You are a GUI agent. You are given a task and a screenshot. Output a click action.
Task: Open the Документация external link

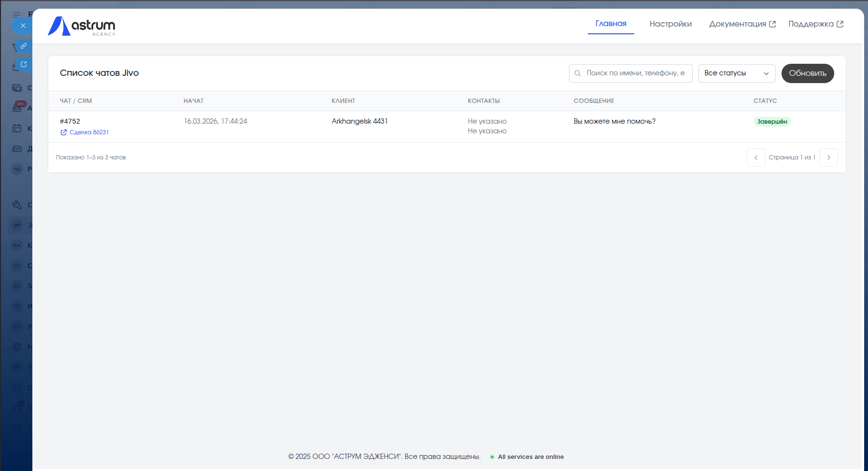point(742,24)
